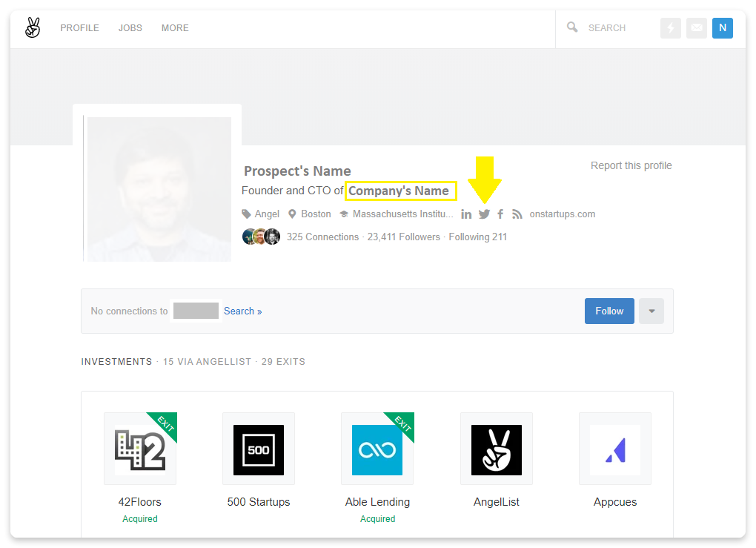This screenshot has width=756, height=548.
Task: Click the AngelList peace-hand logo in navbar
Action: (x=33, y=27)
